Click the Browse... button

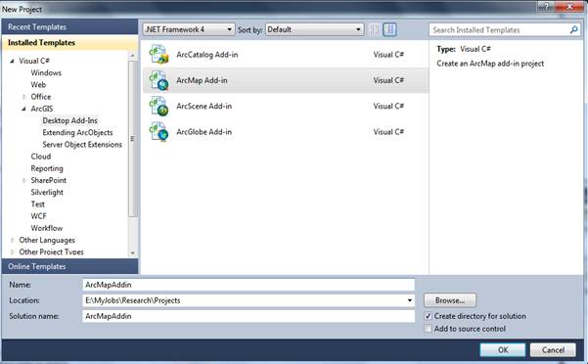(x=450, y=300)
